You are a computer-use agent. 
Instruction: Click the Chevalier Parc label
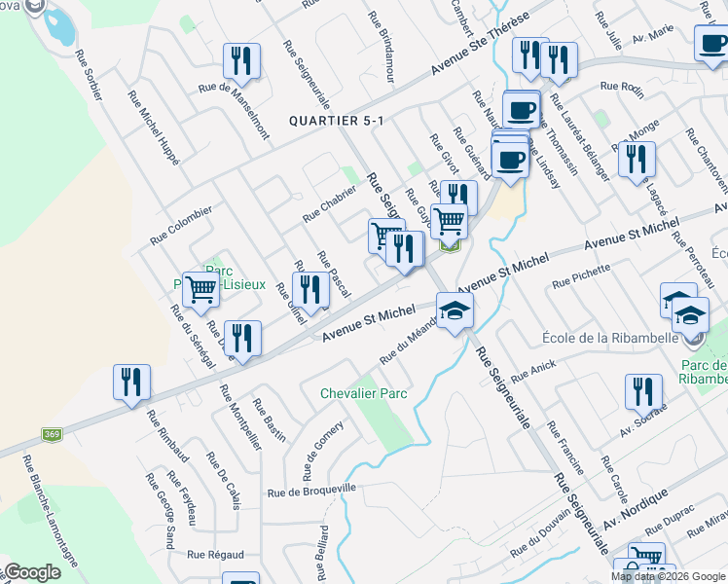tap(364, 393)
